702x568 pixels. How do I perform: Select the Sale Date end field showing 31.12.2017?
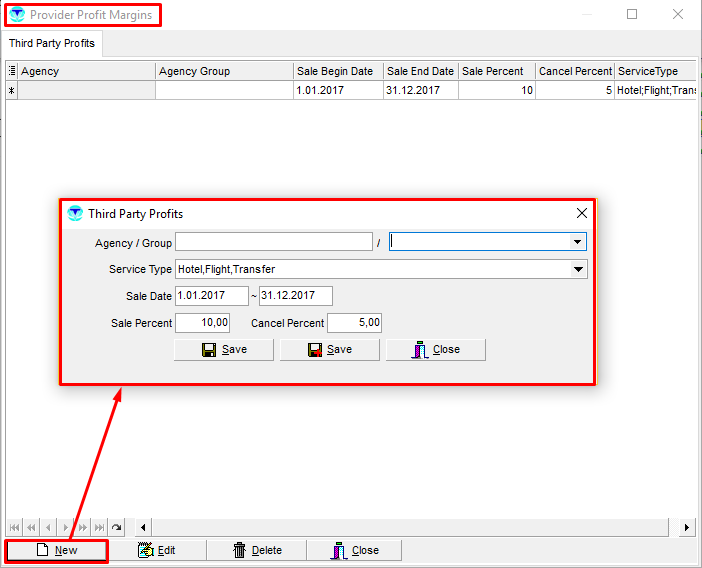point(295,296)
